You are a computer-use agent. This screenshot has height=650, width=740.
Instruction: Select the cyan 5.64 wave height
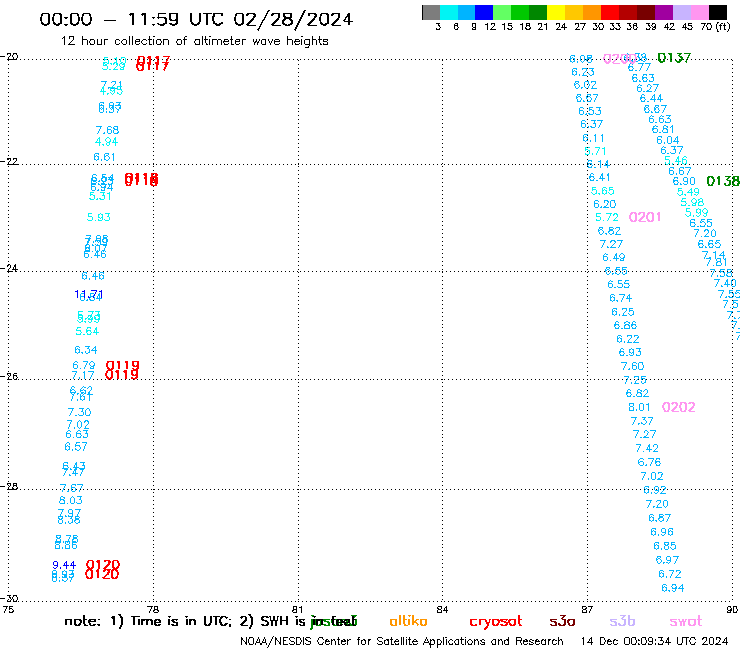coord(87,331)
